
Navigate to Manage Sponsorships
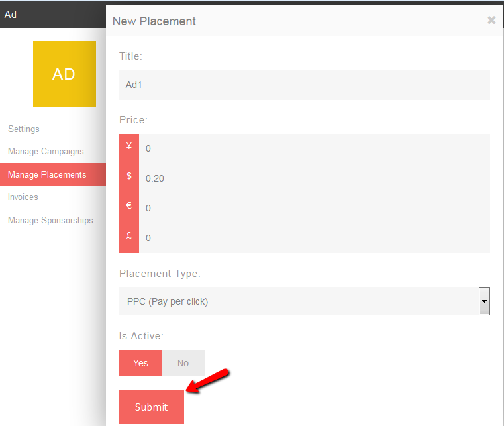tap(50, 220)
